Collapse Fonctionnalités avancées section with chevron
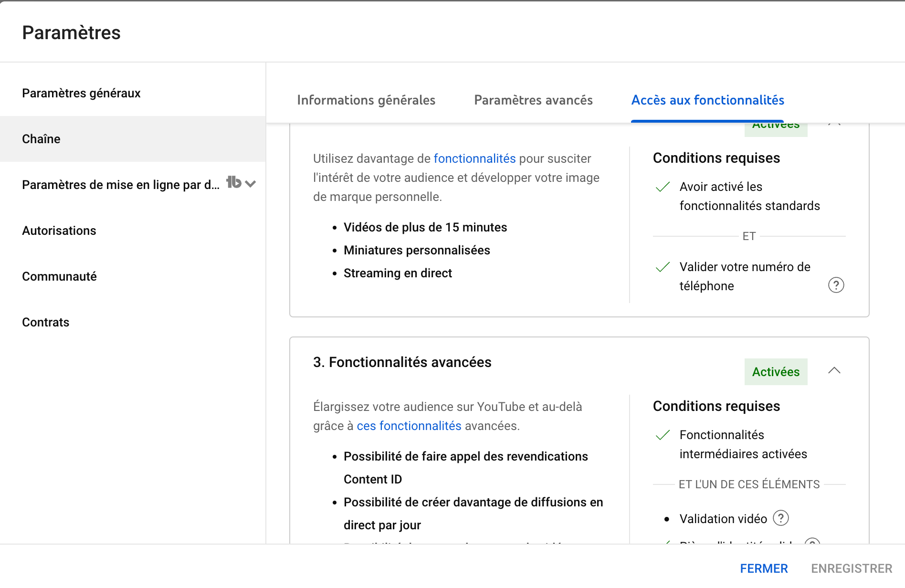The width and height of the screenshot is (905, 588). pyautogui.click(x=834, y=371)
